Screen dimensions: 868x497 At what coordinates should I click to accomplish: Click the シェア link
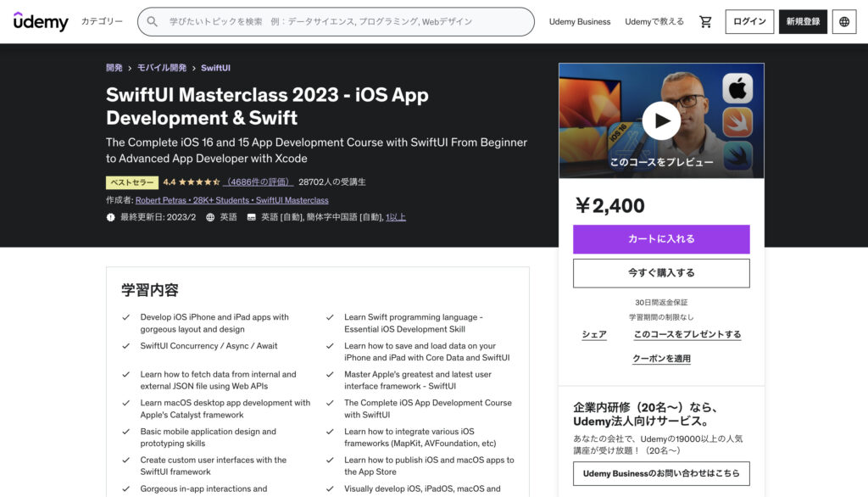tap(594, 335)
